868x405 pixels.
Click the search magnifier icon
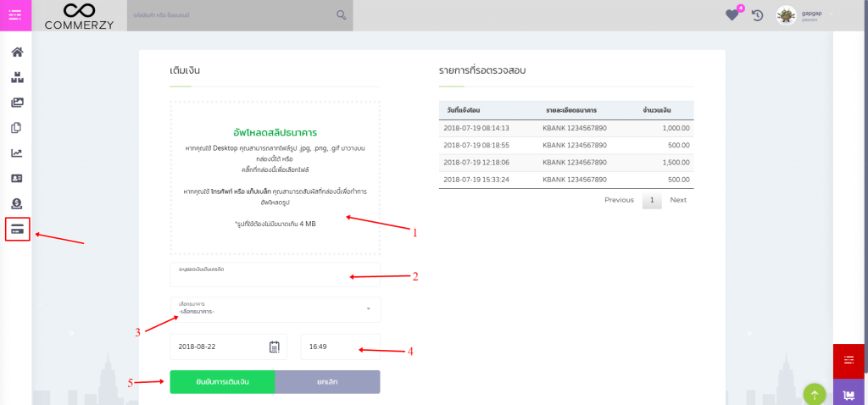pyautogui.click(x=342, y=15)
